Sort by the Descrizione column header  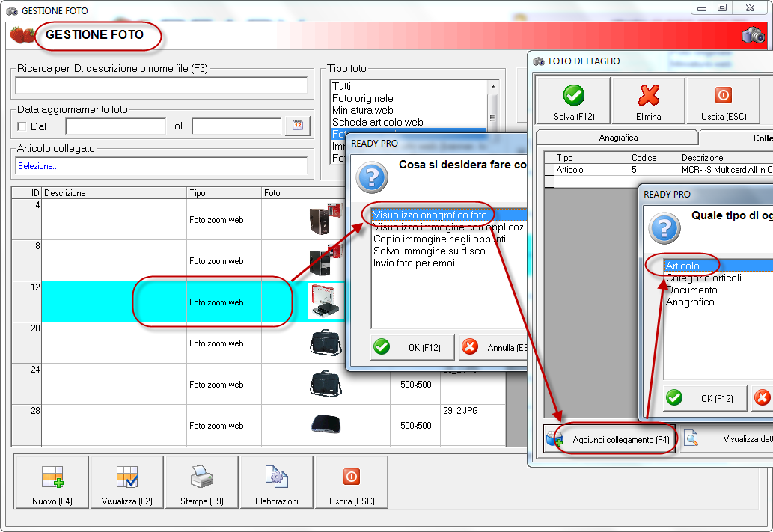click(x=114, y=193)
